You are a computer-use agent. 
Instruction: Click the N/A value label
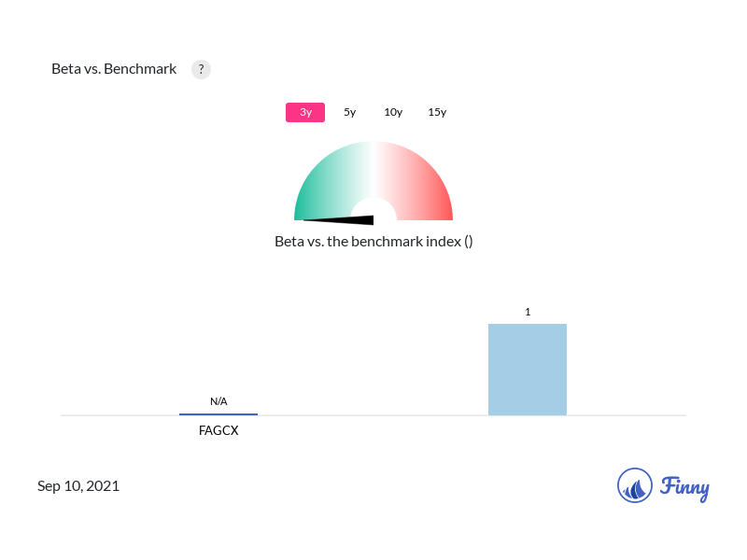pos(218,401)
